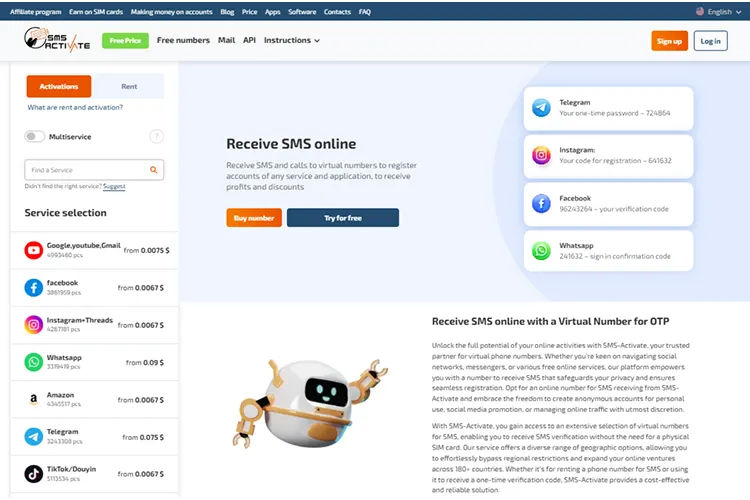
Task: Open Free numbers in navigation
Action: 183,40
